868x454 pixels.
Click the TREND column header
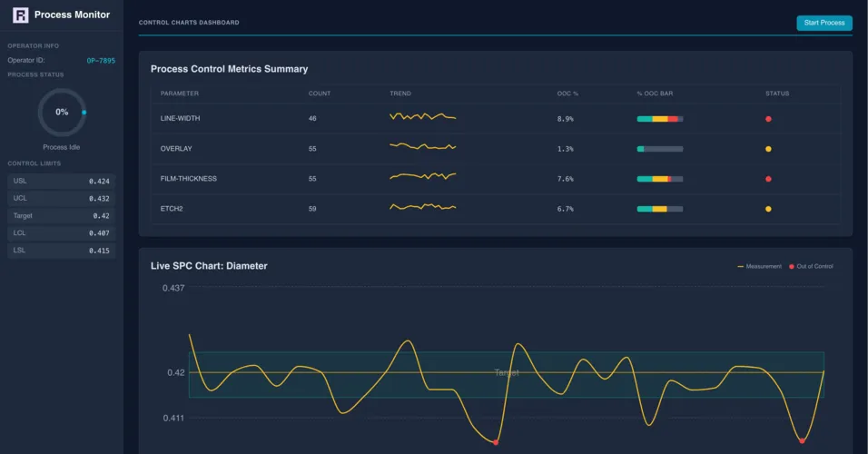click(x=400, y=94)
